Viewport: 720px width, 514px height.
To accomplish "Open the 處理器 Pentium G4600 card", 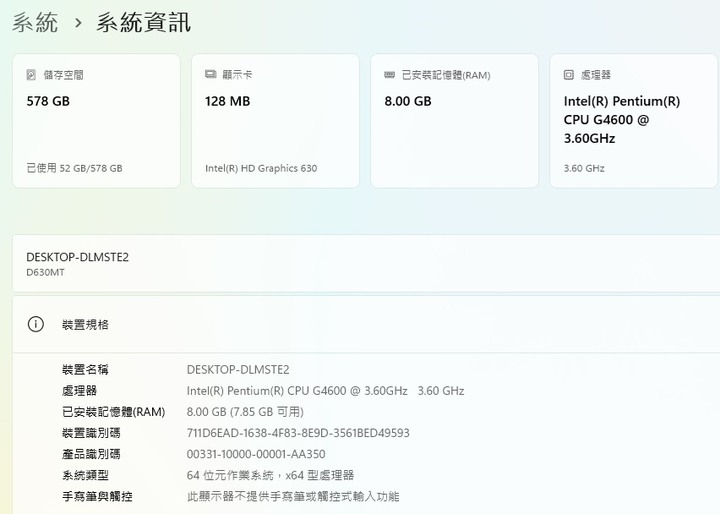I will pos(634,121).
